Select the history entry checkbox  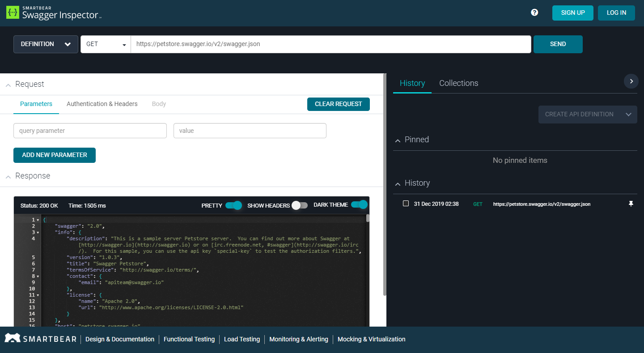[406, 204]
